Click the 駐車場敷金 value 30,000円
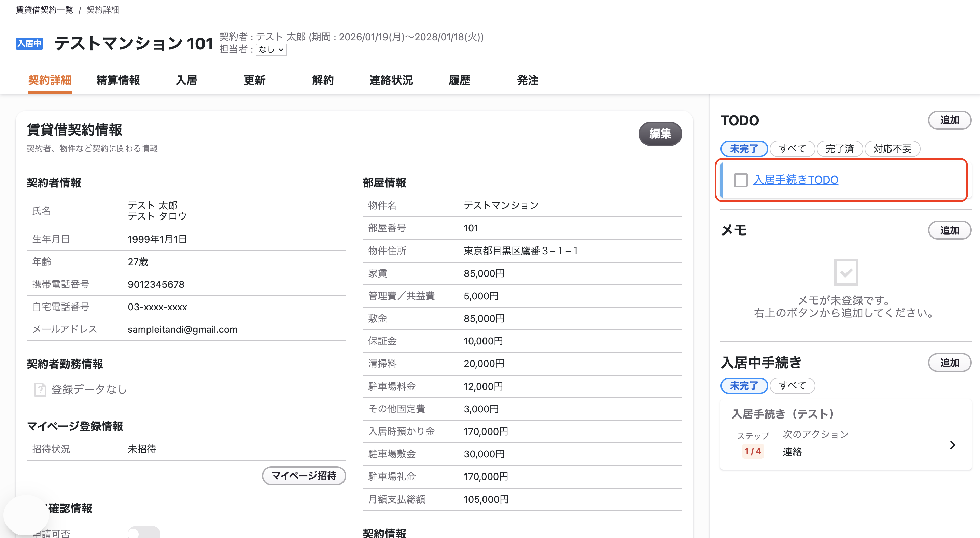Image resolution: width=980 pixels, height=538 pixels. 484,454
